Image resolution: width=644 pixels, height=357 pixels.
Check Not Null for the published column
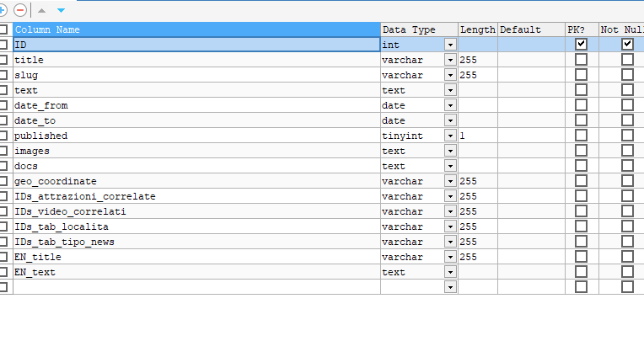[627, 136]
